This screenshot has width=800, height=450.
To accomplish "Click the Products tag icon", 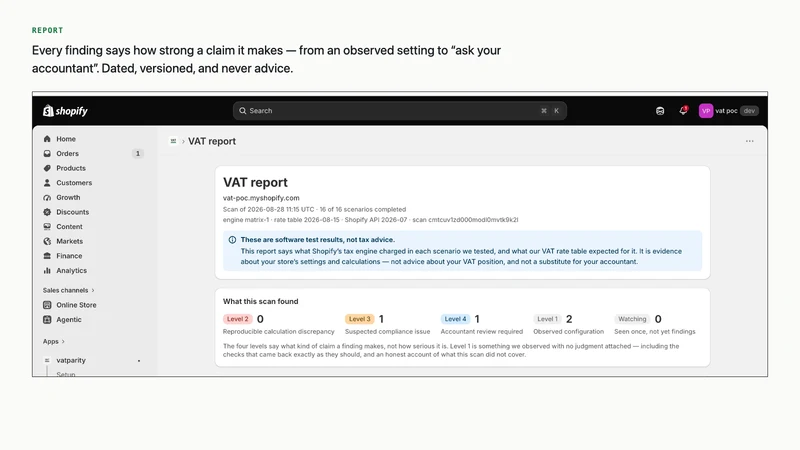I will pyautogui.click(x=47, y=168).
